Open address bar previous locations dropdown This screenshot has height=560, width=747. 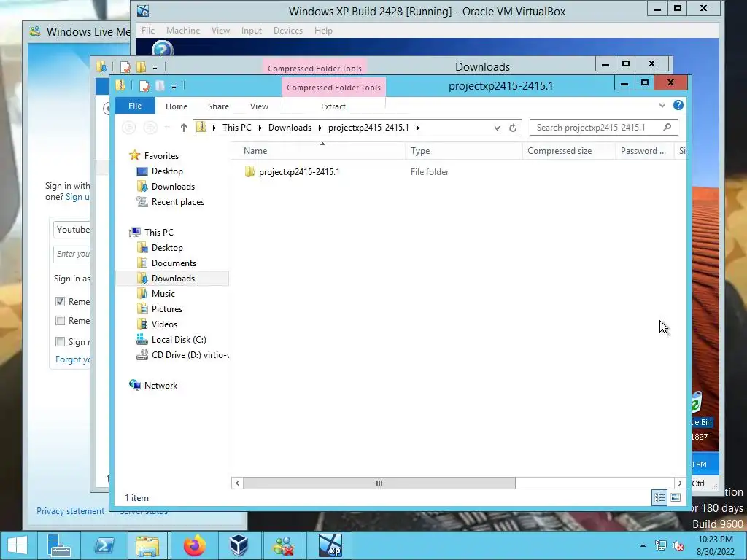point(497,128)
